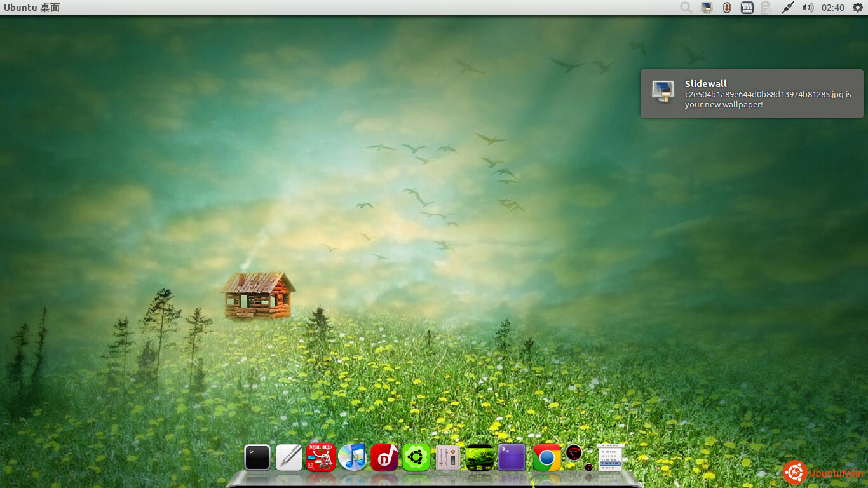Screen dimensions: 868x488
Task: Open the system gear session menu
Action: point(857,8)
